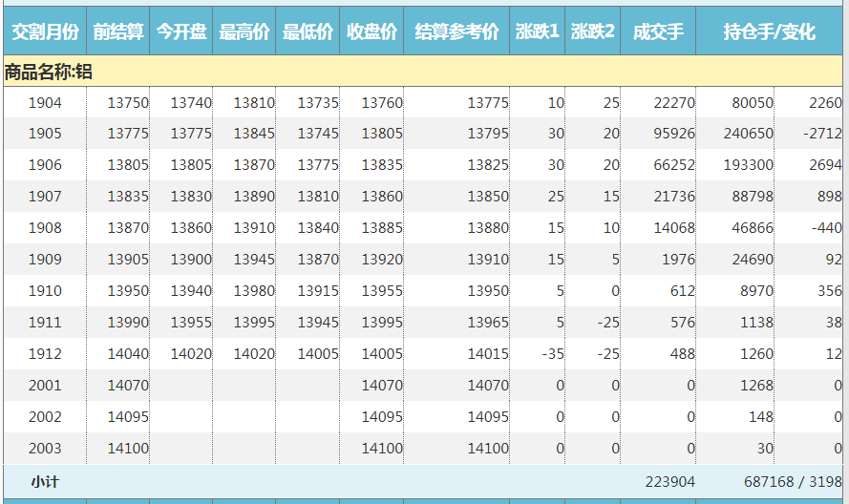Click the 收盘价 column header

(x=371, y=32)
